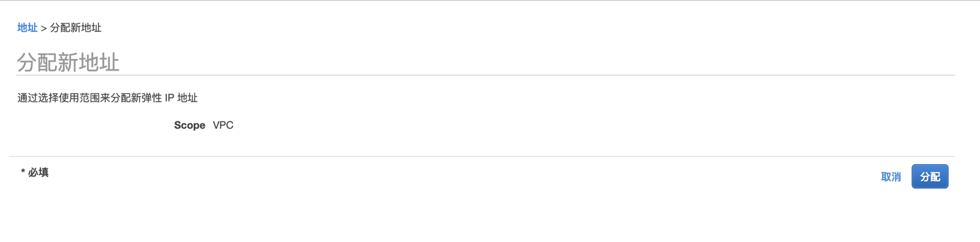
Task: Select the VPC scope value
Action: pyautogui.click(x=223, y=125)
